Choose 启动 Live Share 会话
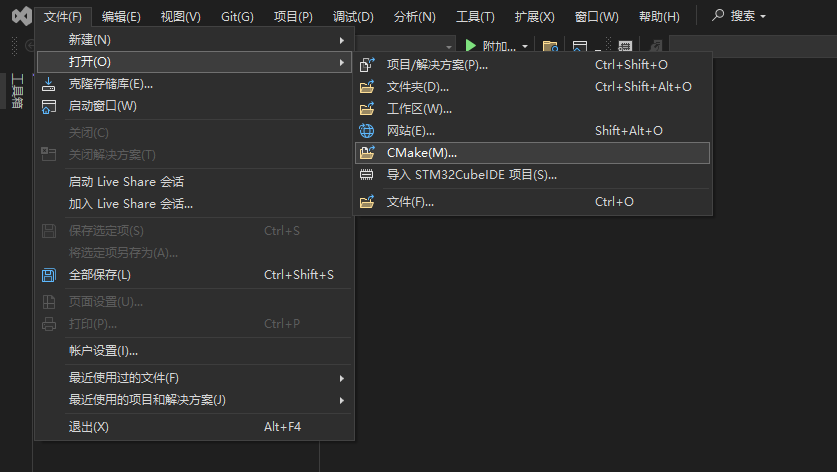 194,182
